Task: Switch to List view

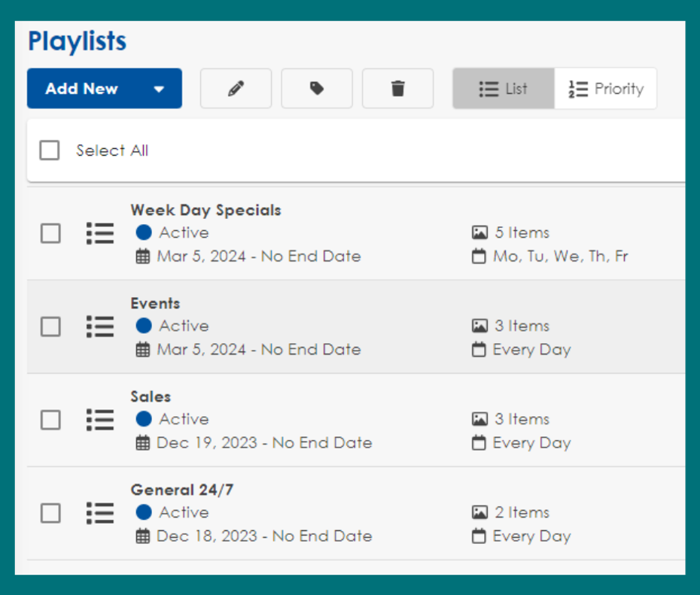Action: click(504, 89)
